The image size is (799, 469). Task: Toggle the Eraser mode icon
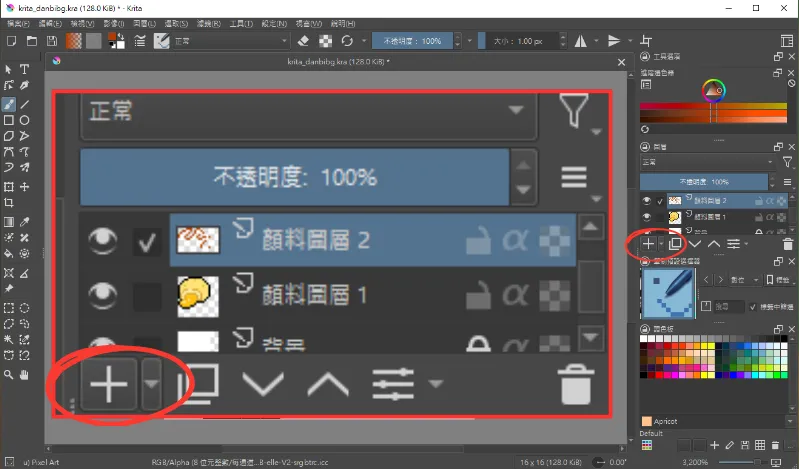coord(304,41)
